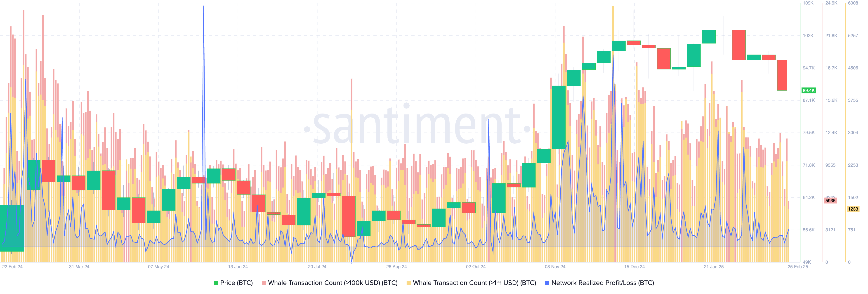Select the 13 Jun 24 date label

238,267
